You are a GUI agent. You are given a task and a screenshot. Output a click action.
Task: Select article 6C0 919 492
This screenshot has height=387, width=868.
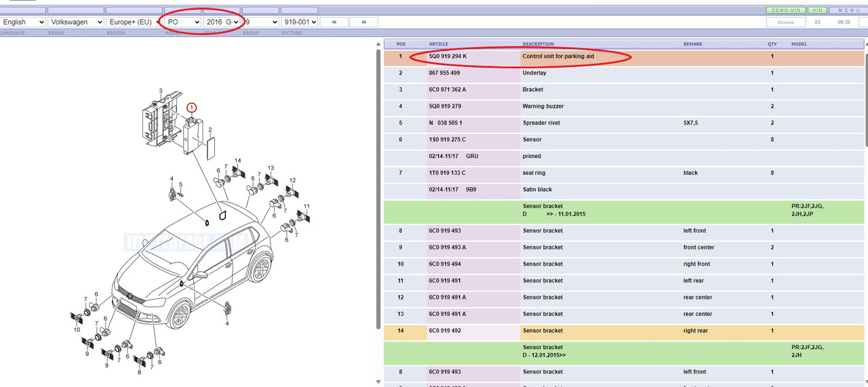pos(444,331)
